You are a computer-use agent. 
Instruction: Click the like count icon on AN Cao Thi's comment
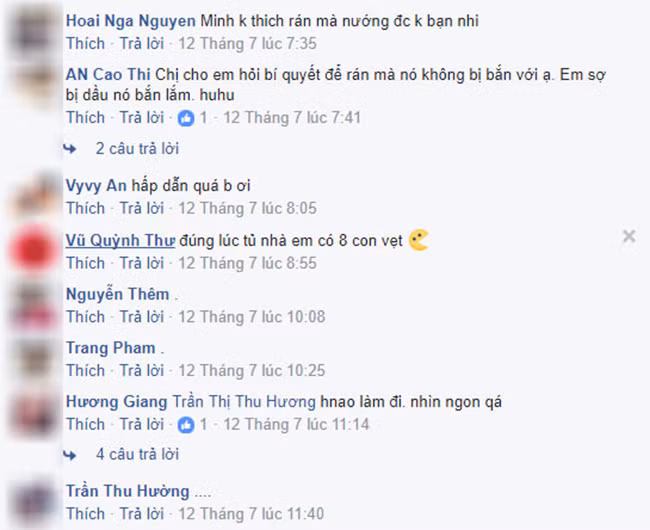(x=186, y=119)
